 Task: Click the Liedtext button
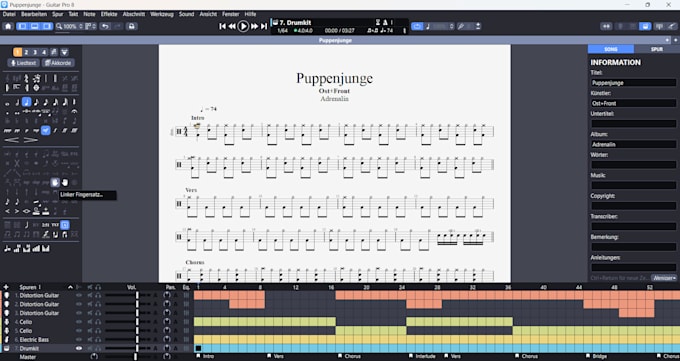tap(23, 63)
